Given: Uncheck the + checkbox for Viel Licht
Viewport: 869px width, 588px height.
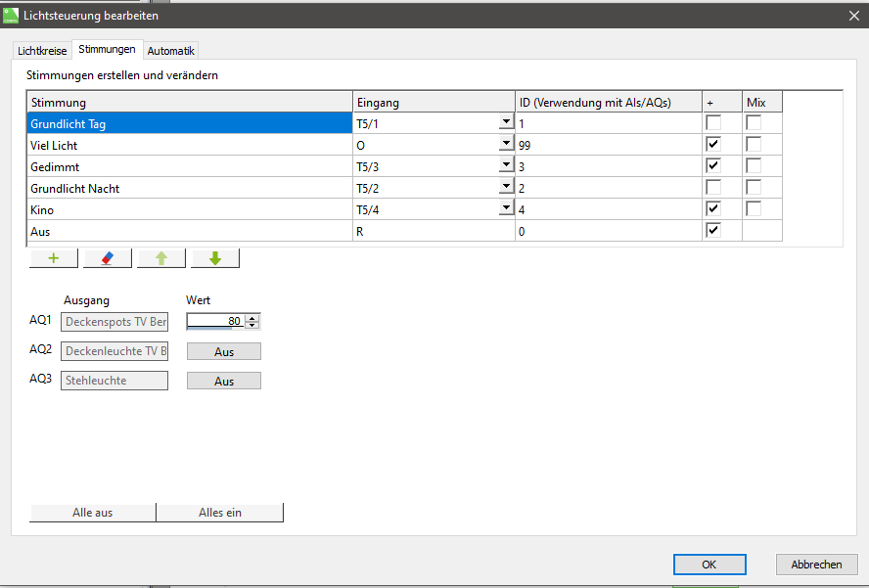Looking at the screenshot, I should coord(713,145).
